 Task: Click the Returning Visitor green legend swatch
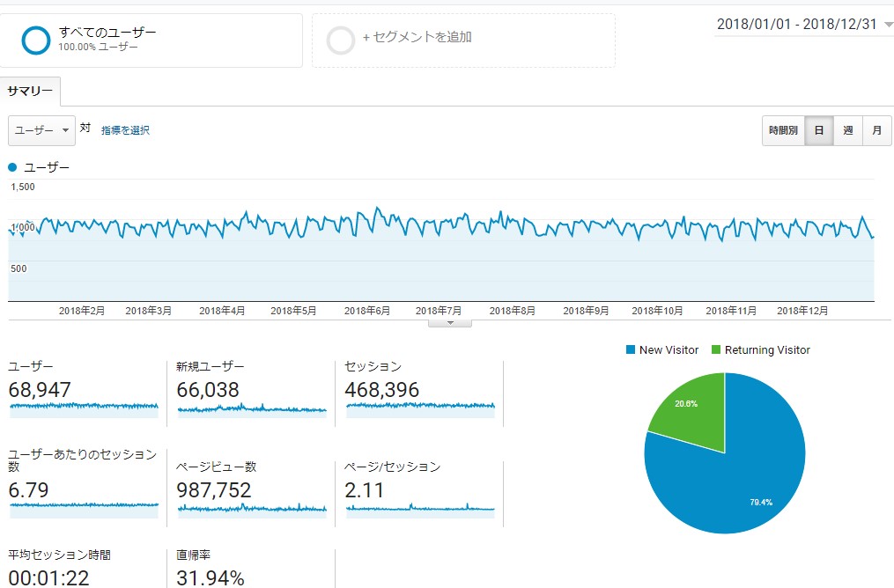(x=716, y=349)
